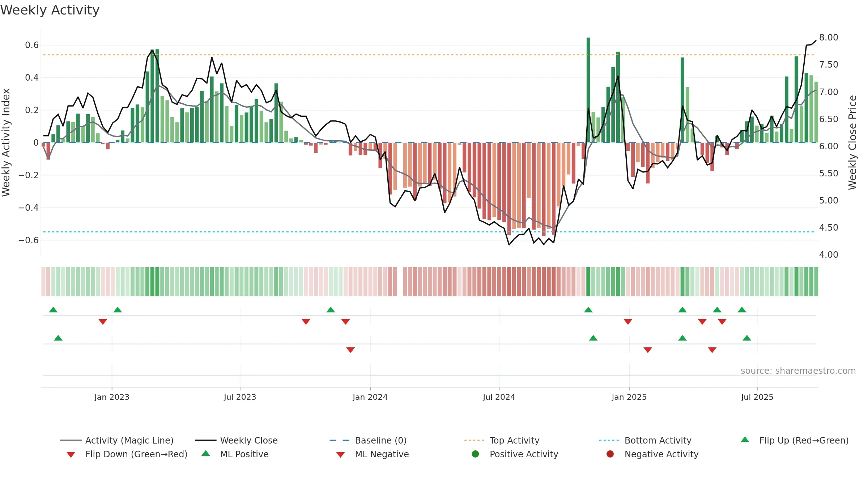Click the Positive Activity green circle legend icon
The height and width of the screenshot is (488, 868).
tap(476, 454)
